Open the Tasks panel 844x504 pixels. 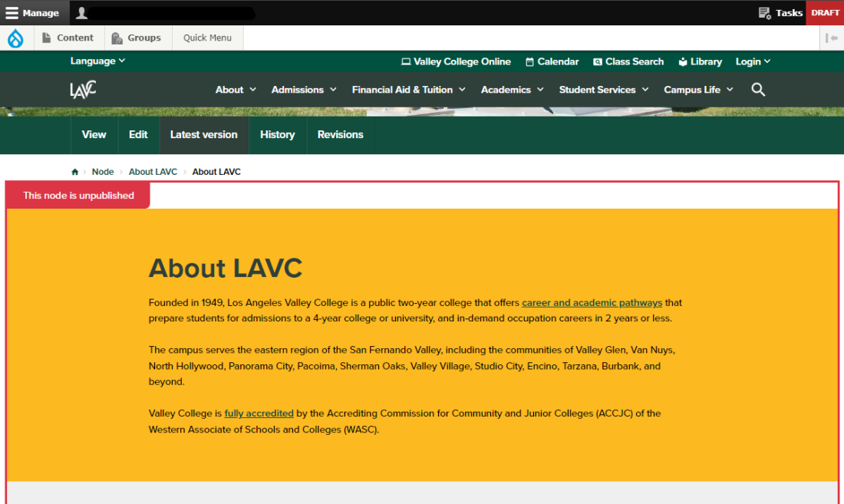pyautogui.click(x=780, y=12)
